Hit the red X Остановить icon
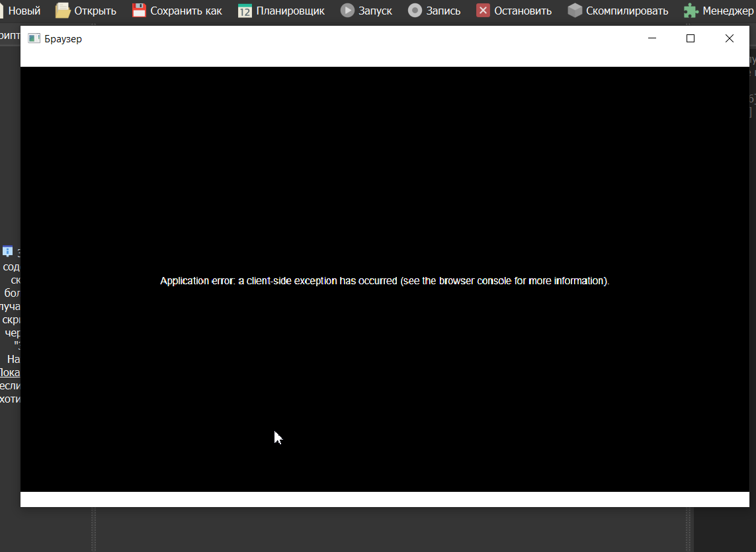Viewport: 756px width, 552px height. click(x=483, y=11)
